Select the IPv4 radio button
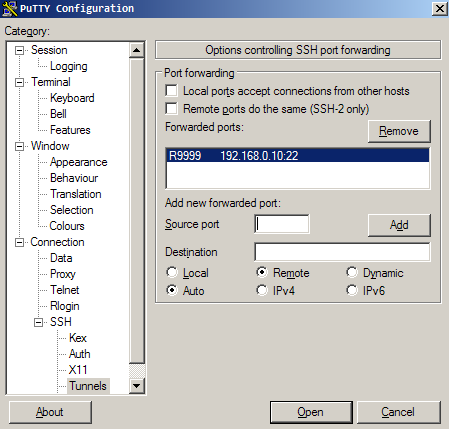Viewport: 449px width, 429px height. pos(262,290)
